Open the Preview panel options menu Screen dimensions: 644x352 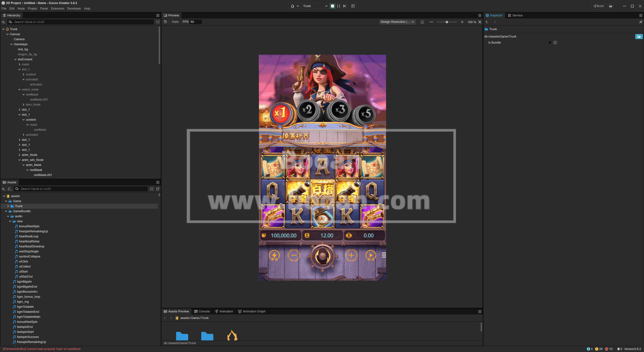click(480, 15)
